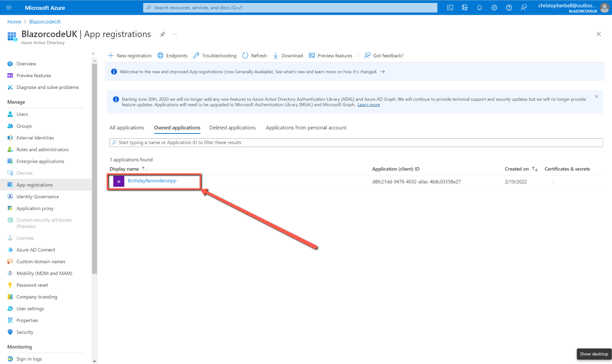
Task: Open the Notifications bell
Action: coord(479,7)
